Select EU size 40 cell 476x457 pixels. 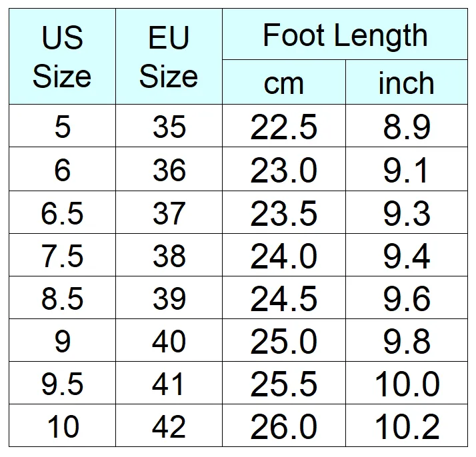tap(169, 340)
